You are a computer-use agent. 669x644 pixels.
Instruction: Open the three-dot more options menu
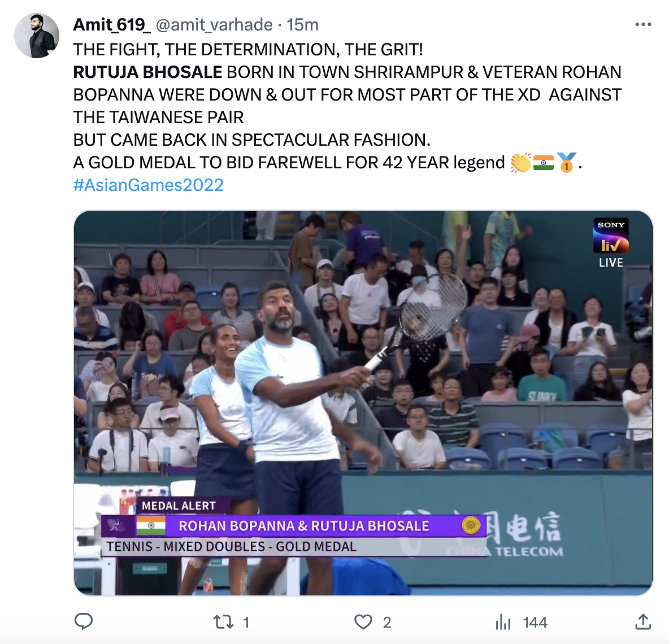coord(643,25)
